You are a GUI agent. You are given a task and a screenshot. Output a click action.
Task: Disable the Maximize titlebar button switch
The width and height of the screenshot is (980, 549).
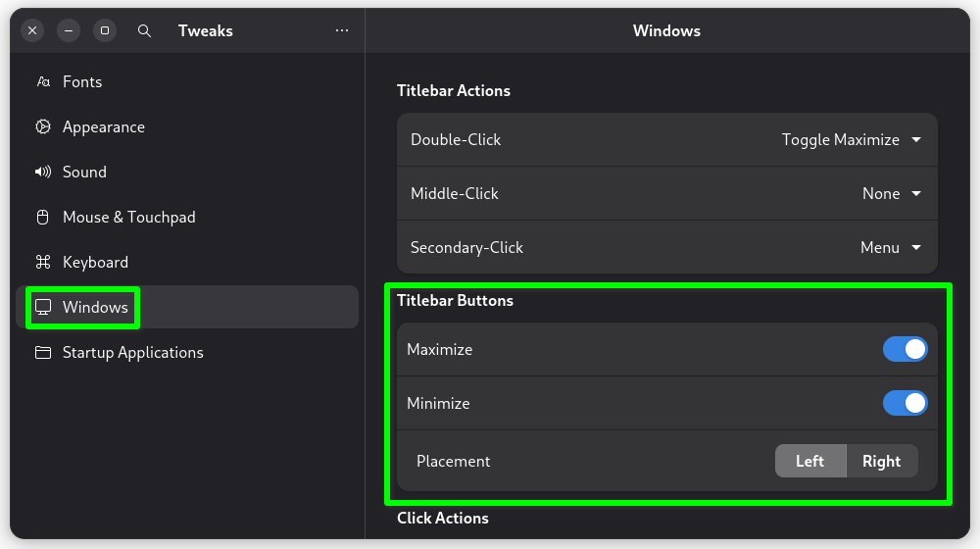pyautogui.click(x=905, y=350)
